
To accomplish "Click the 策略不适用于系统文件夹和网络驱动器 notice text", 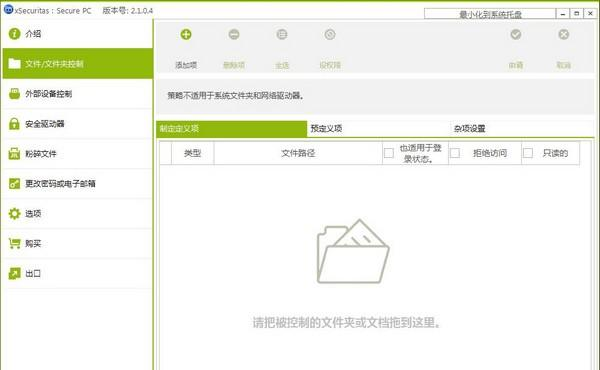I will click(x=236, y=96).
